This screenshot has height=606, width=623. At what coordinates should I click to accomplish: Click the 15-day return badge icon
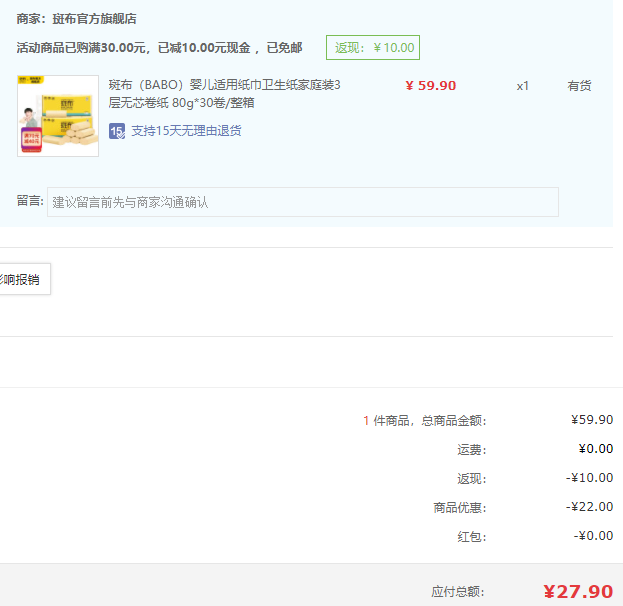pyautogui.click(x=117, y=131)
